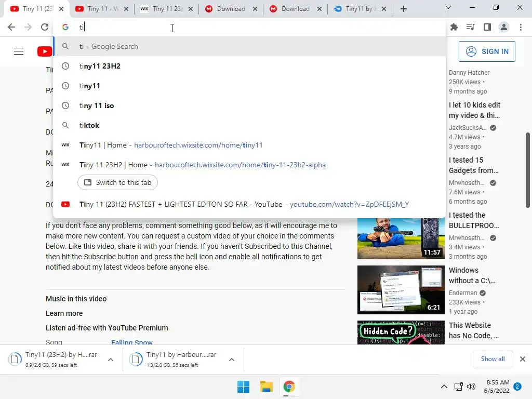
Task: Select the 'ti - Google Search' suggestion
Action: coord(249,46)
